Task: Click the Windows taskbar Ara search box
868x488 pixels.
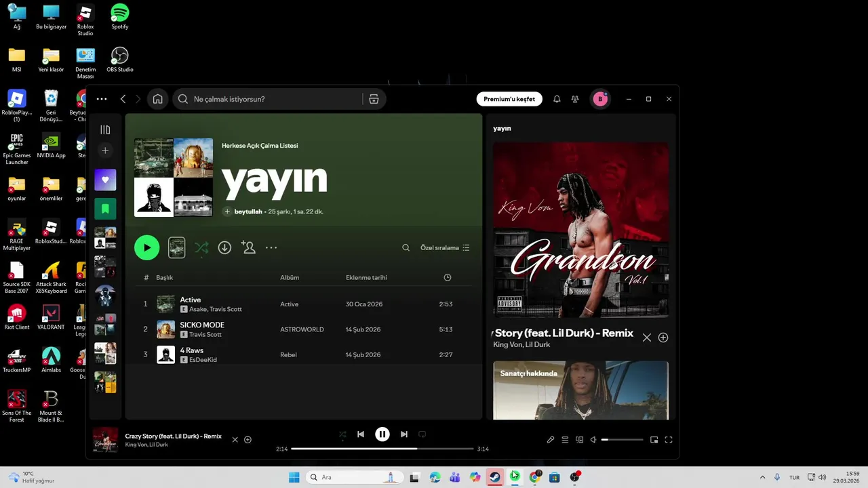Action: pyautogui.click(x=354, y=477)
